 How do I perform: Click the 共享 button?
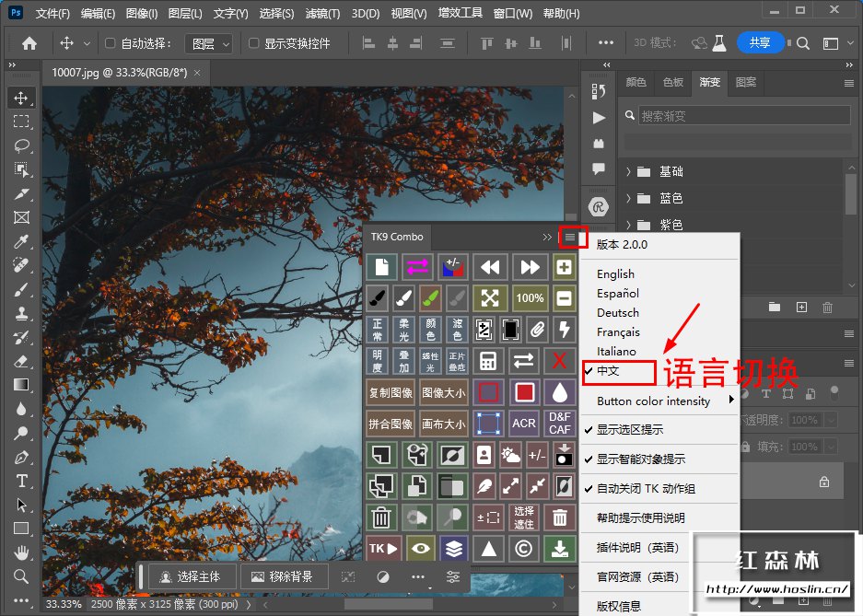[x=759, y=42]
